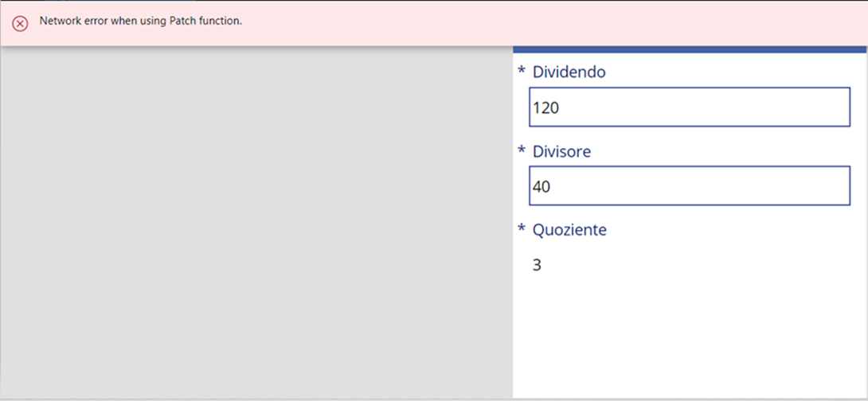The image size is (868, 401).
Task: Click the Network error message text
Action: (141, 21)
